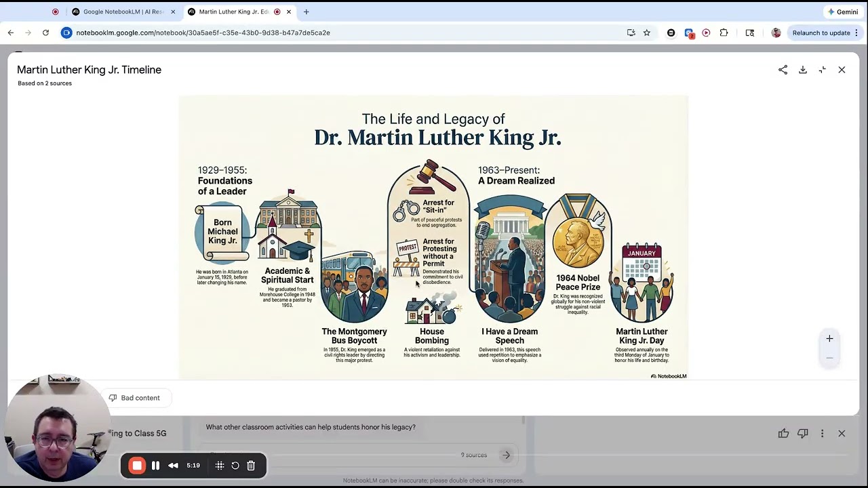868x488 pixels.
Task: Switch to the first recording-dot tab
Action: pyautogui.click(x=56, y=12)
